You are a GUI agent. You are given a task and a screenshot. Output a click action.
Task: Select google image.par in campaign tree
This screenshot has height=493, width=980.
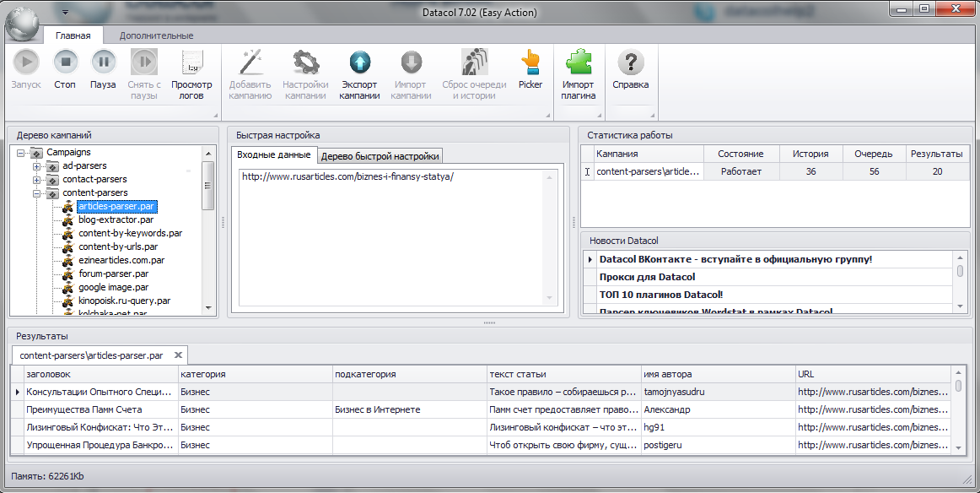pos(114,287)
